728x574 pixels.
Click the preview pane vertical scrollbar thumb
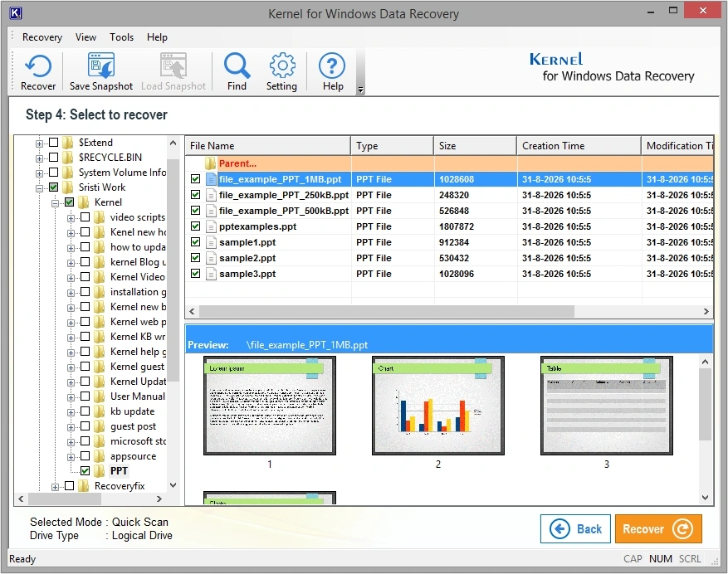point(705,405)
